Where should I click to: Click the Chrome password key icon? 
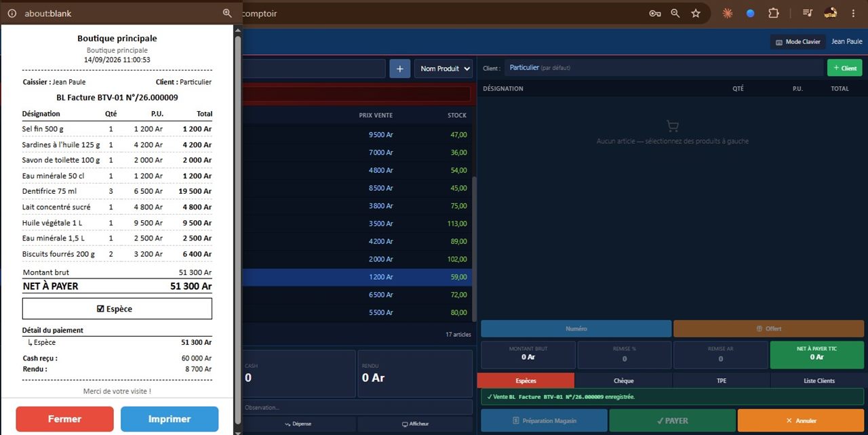[x=654, y=13]
